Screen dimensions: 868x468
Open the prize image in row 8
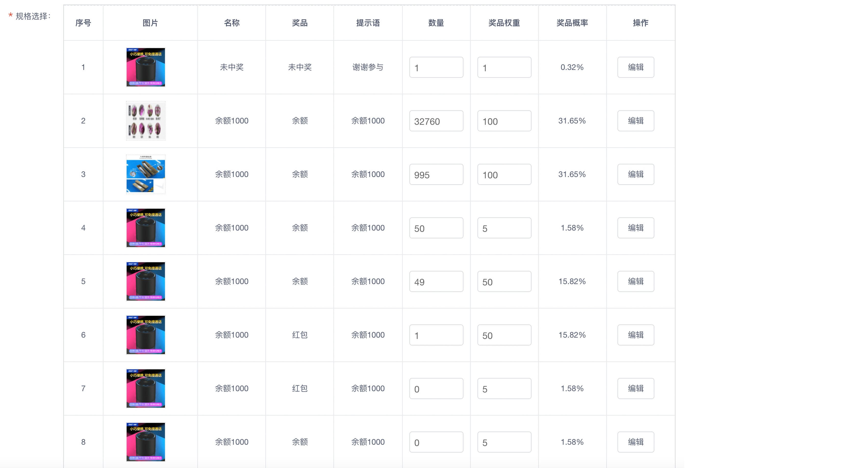pos(146,442)
